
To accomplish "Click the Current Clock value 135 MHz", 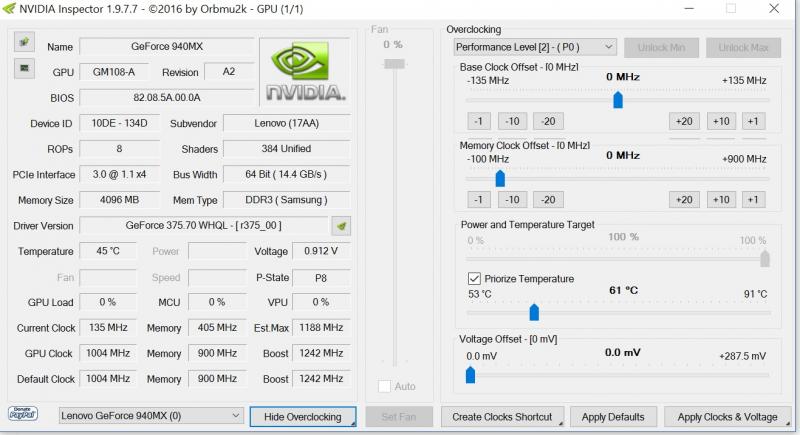I will point(108,327).
